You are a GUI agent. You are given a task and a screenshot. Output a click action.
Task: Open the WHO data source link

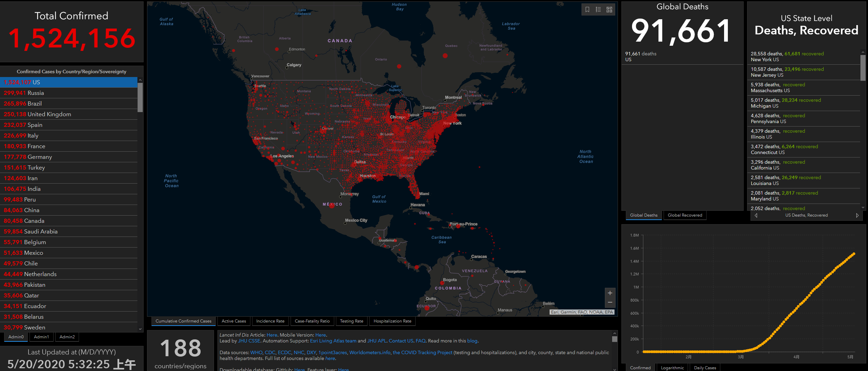coord(256,352)
